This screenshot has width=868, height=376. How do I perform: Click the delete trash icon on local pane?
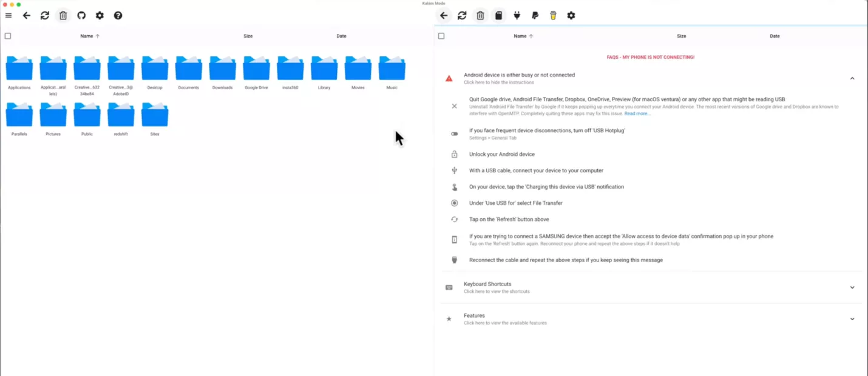click(63, 15)
